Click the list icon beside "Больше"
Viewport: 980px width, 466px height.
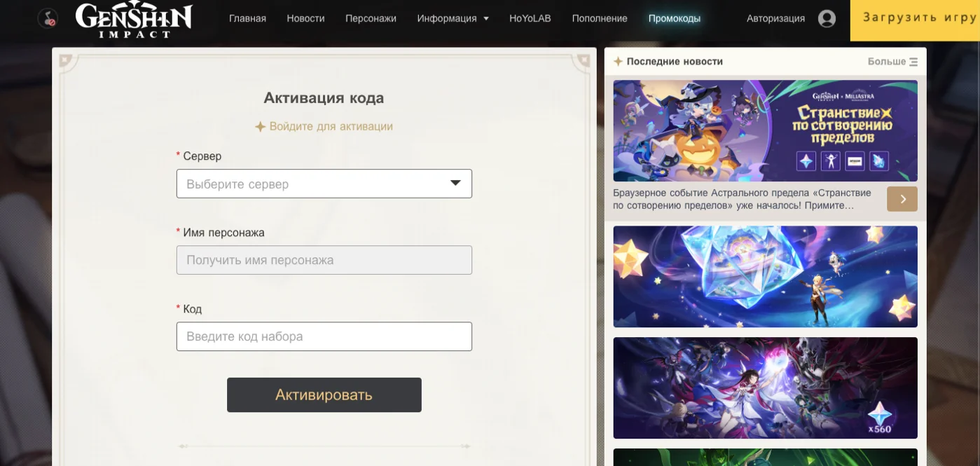(x=913, y=62)
